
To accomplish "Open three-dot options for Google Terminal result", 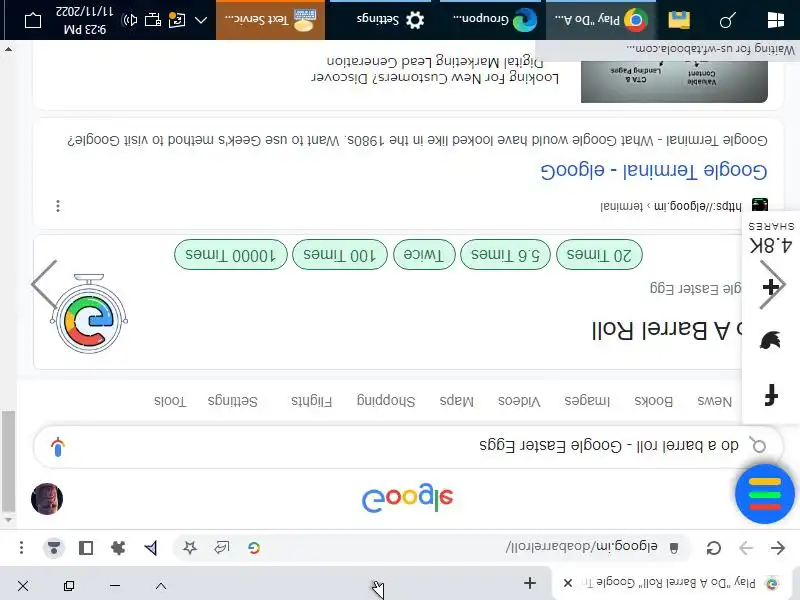I will coord(58,206).
